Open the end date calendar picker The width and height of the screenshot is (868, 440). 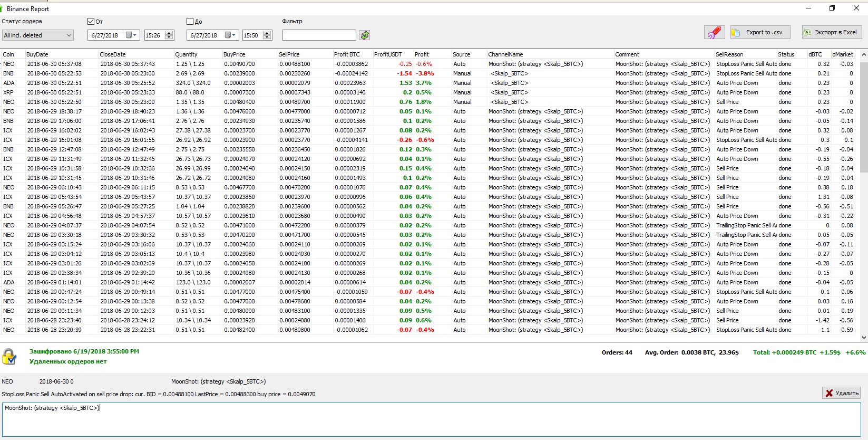point(231,35)
